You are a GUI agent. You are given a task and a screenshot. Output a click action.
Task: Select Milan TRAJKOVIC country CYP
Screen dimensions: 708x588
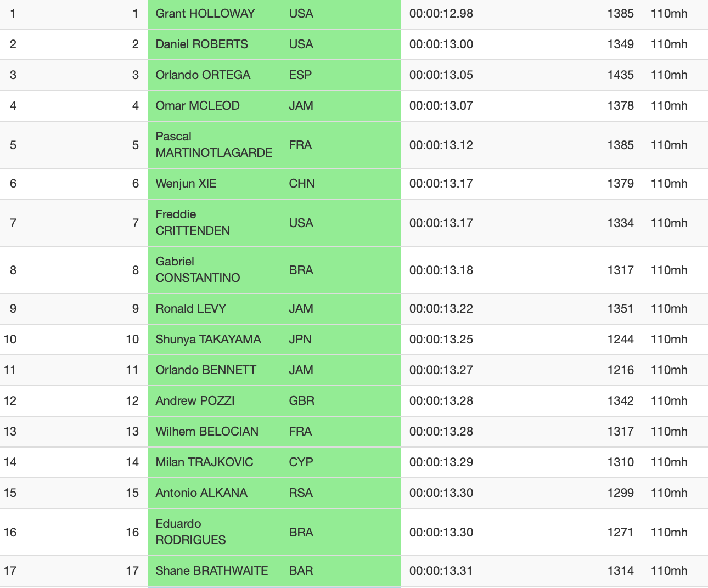pyautogui.click(x=301, y=462)
